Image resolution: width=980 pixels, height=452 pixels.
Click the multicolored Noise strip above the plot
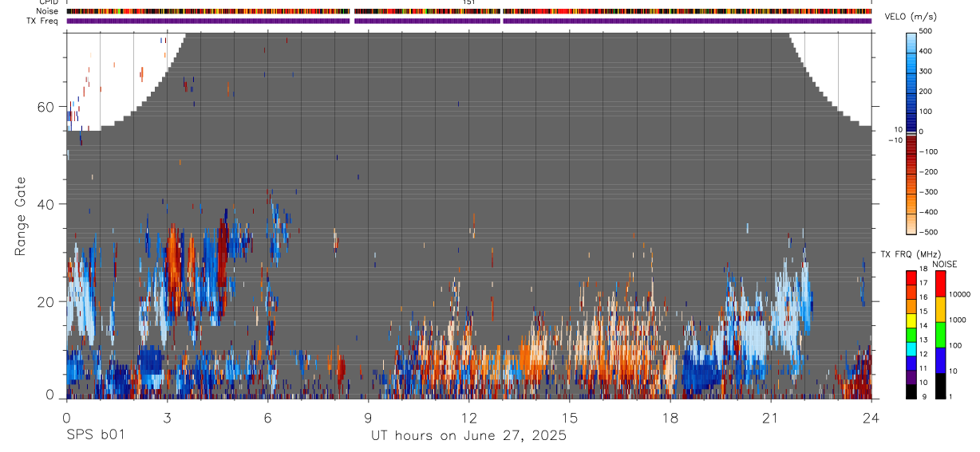click(x=468, y=11)
